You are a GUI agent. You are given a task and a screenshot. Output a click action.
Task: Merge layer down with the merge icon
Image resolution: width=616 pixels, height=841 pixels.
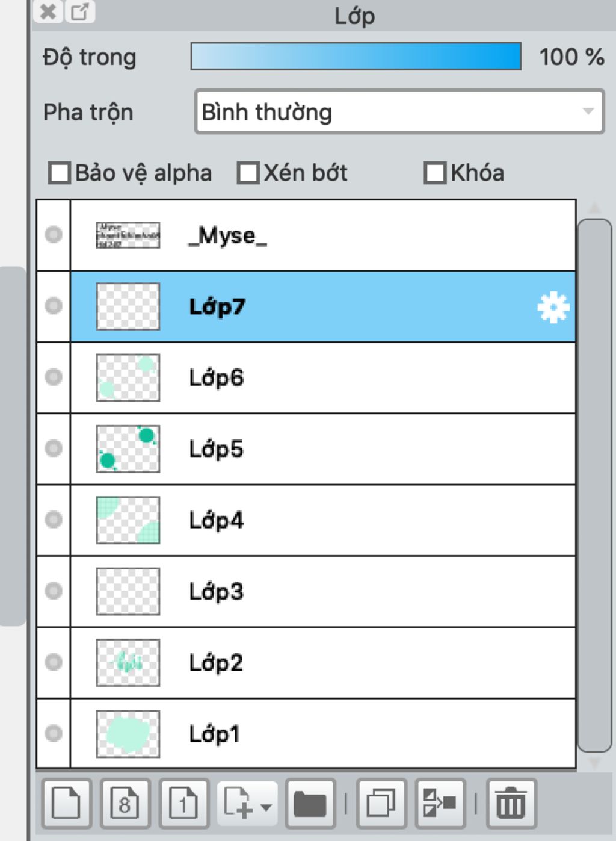pyautogui.click(x=440, y=803)
